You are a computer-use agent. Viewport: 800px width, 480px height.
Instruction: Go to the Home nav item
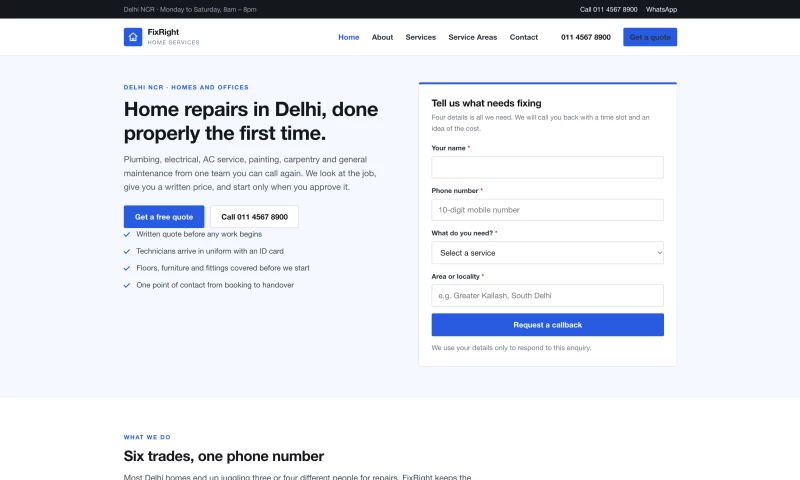point(348,37)
